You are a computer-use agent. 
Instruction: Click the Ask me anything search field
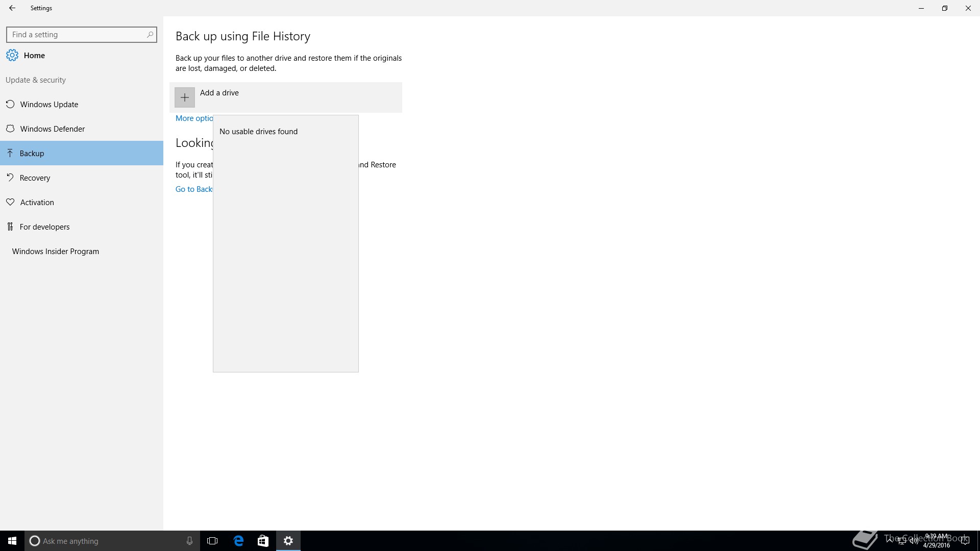[112, 541]
